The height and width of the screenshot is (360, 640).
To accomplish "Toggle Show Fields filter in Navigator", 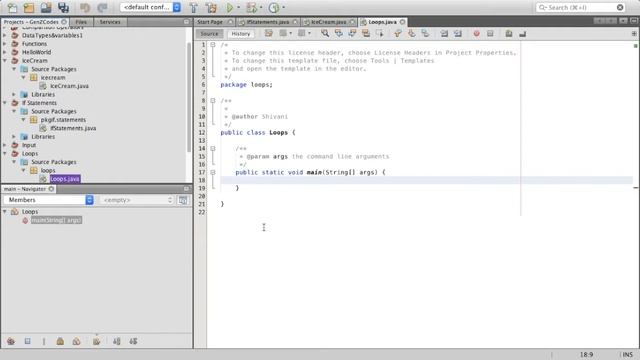I will [27, 341].
